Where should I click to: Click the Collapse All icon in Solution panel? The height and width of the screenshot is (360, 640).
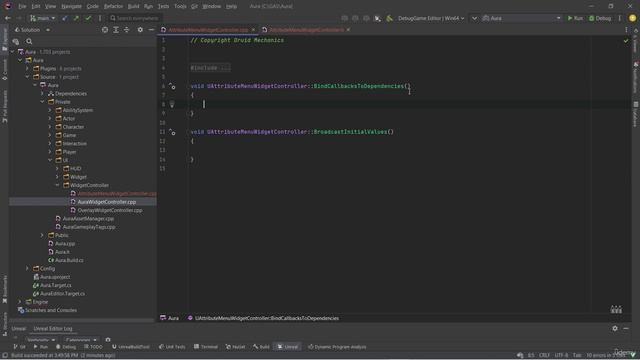[127, 30]
